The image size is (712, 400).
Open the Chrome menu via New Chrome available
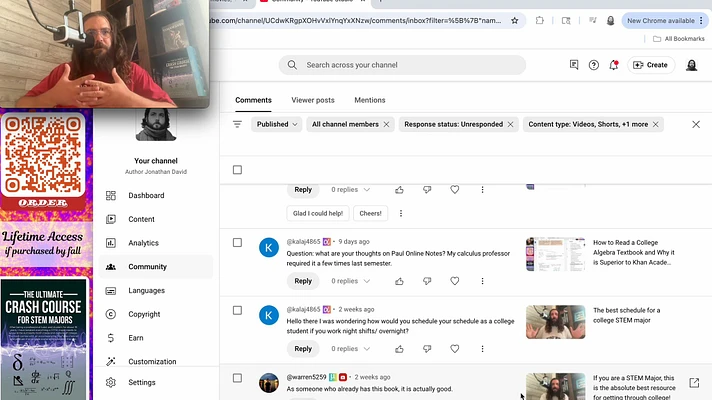click(665, 20)
